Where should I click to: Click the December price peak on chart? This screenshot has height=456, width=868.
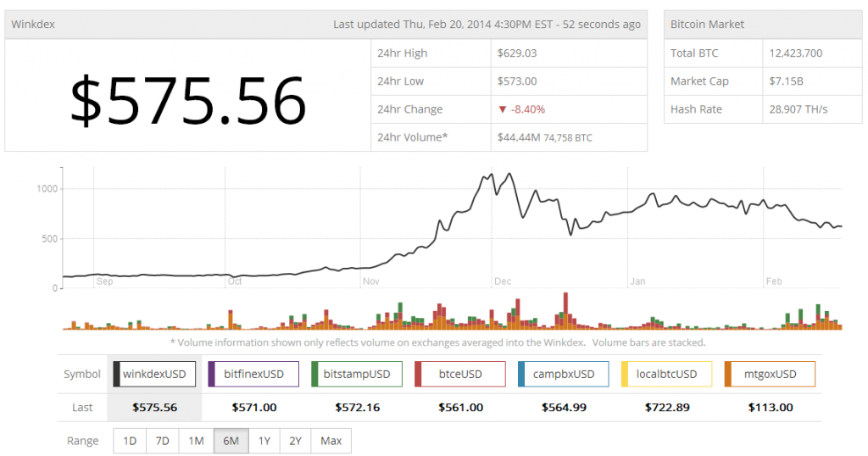(509, 174)
